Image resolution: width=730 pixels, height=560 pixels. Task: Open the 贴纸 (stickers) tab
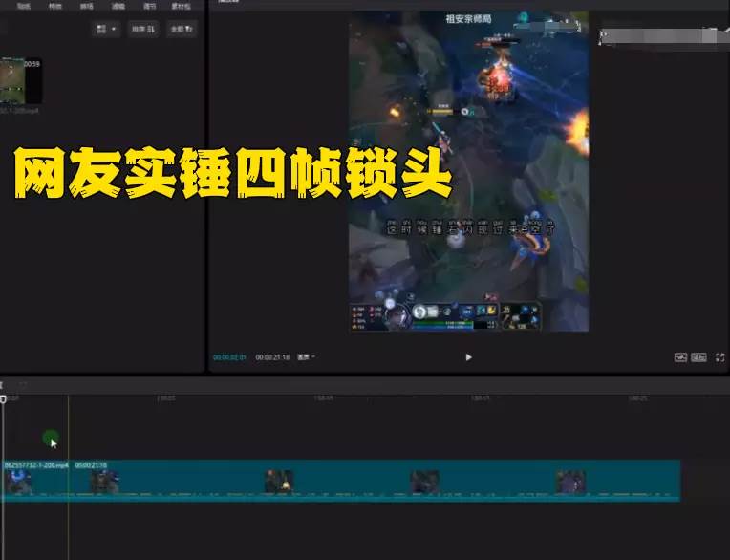[x=24, y=6]
